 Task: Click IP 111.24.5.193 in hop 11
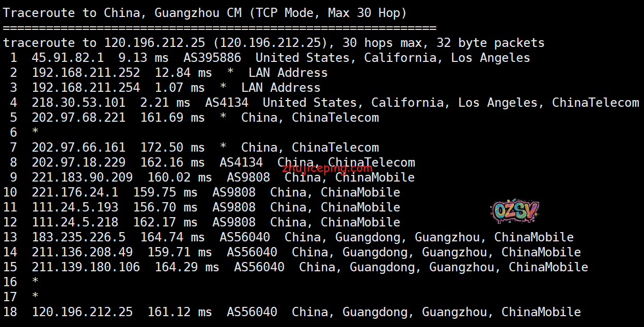point(75,207)
